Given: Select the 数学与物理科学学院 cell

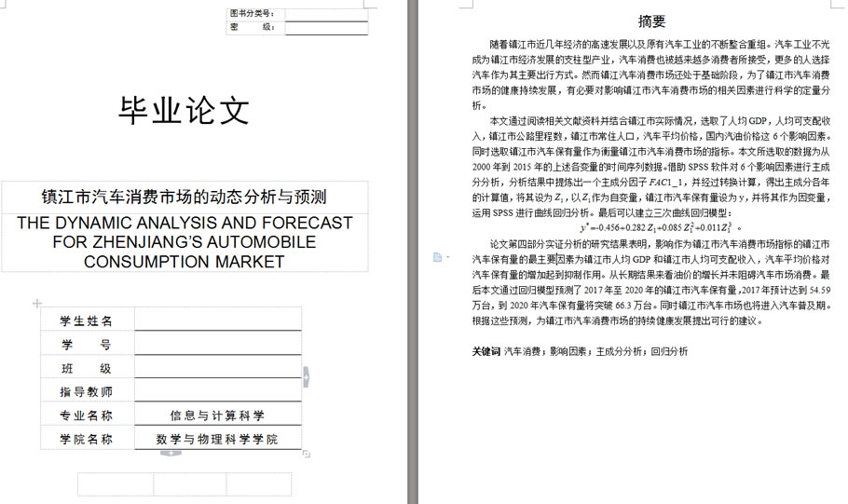Looking at the screenshot, I should tap(217, 439).
